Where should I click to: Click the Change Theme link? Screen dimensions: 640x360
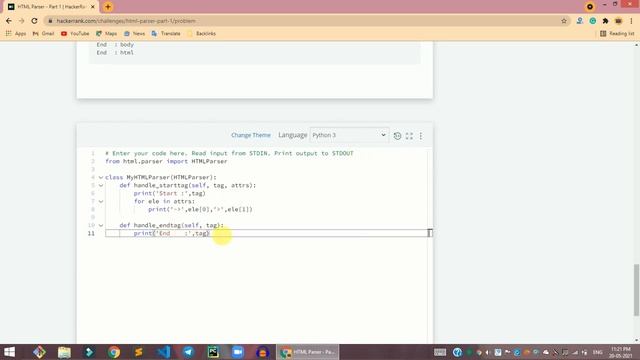point(251,135)
